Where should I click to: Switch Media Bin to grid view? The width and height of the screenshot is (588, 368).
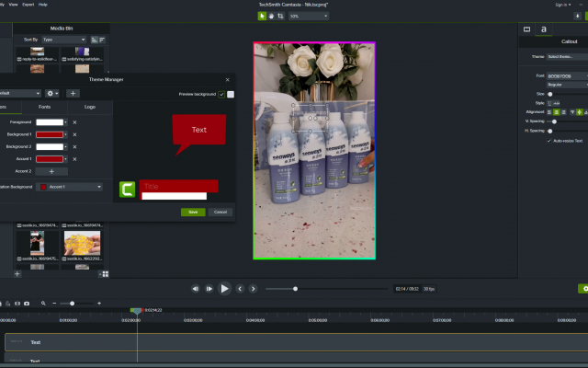(x=106, y=274)
